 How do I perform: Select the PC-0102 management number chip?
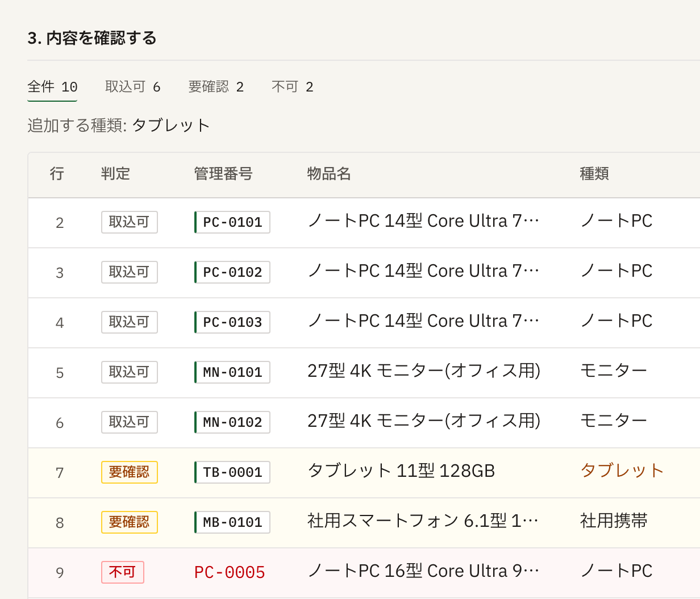click(232, 272)
